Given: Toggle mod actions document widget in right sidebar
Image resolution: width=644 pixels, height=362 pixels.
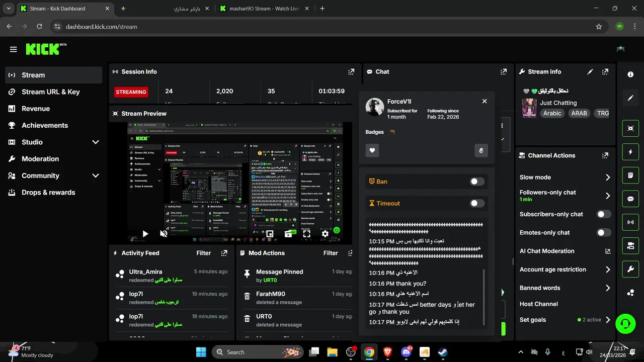Looking at the screenshot, I should (x=630, y=175).
